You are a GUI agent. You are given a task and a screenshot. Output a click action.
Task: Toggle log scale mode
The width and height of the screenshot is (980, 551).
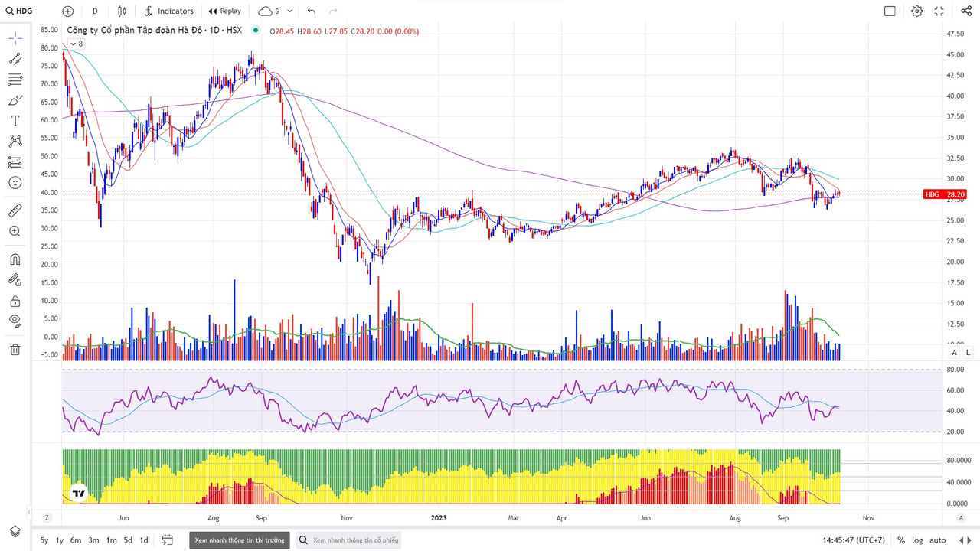tap(917, 540)
